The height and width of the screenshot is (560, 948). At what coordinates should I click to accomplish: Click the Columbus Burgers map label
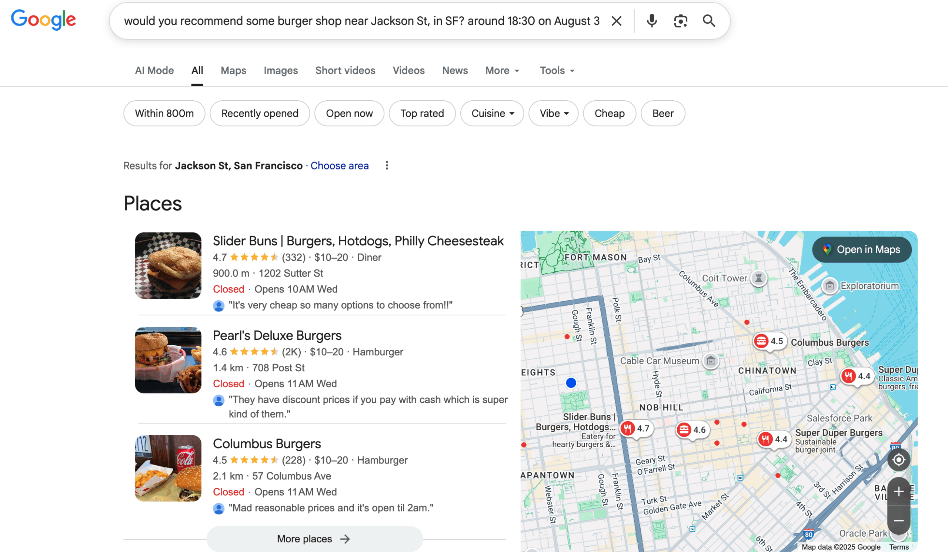[829, 343]
